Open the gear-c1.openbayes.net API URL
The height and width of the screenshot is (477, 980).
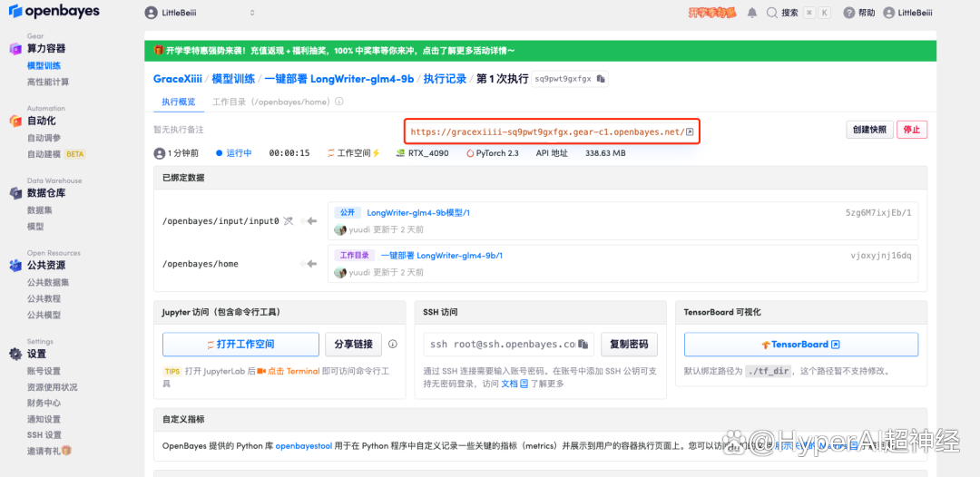pos(547,131)
